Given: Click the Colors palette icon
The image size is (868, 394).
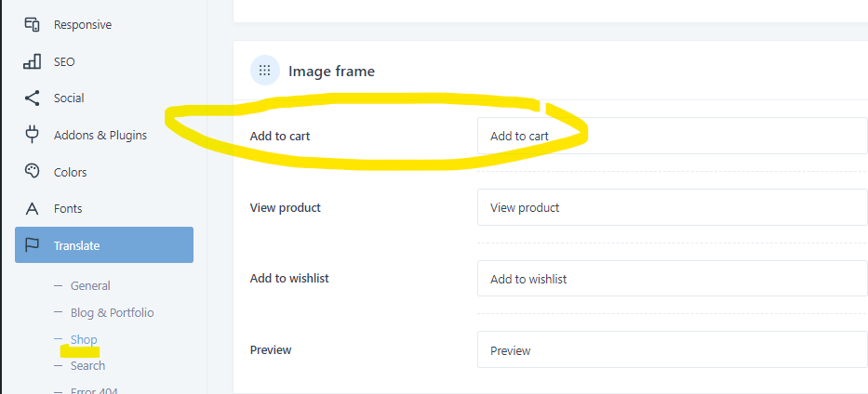Looking at the screenshot, I should 33,172.
